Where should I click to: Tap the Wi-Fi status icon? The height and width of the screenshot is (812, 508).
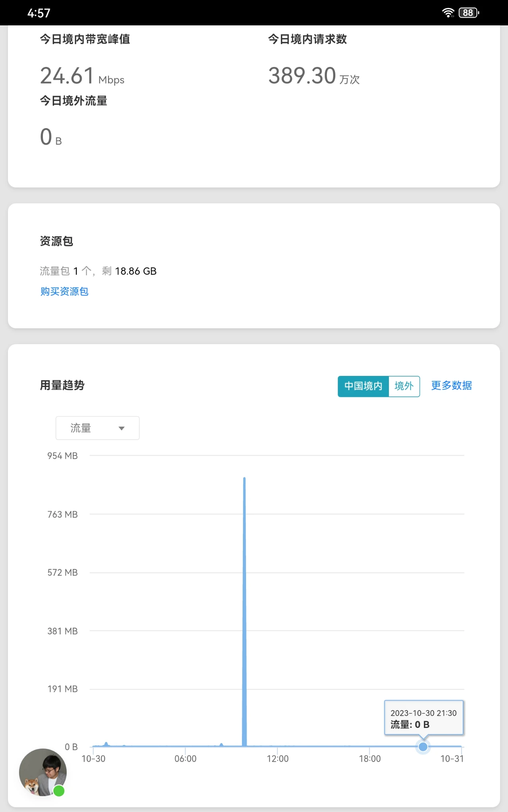pyautogui.click(x=448, y=13)
